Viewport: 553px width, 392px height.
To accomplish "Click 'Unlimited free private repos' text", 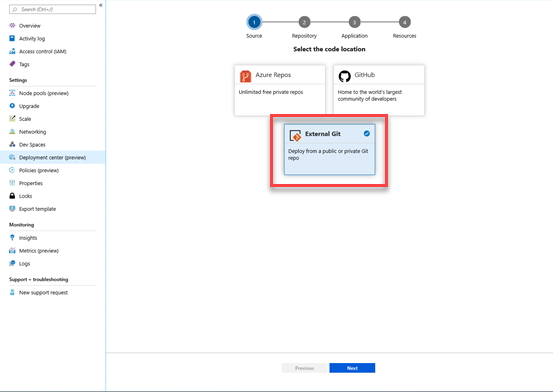I will [x=271, y=92].
